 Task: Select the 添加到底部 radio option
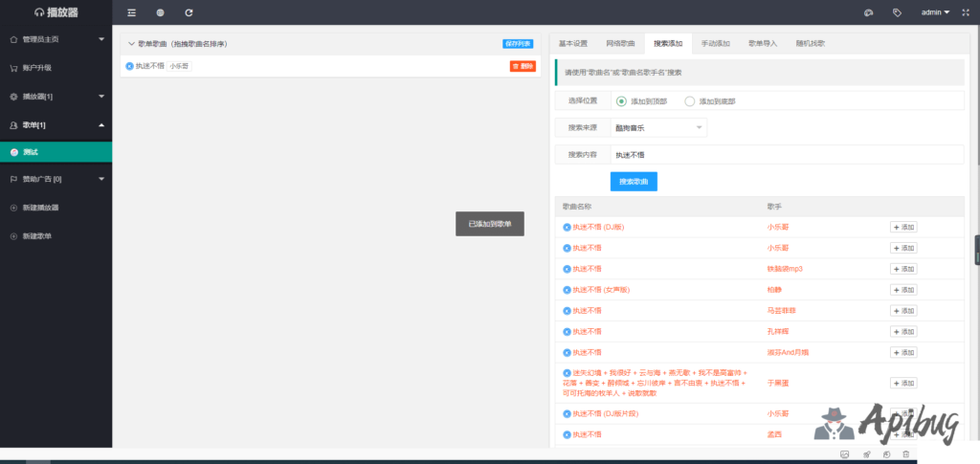point(690,101)
